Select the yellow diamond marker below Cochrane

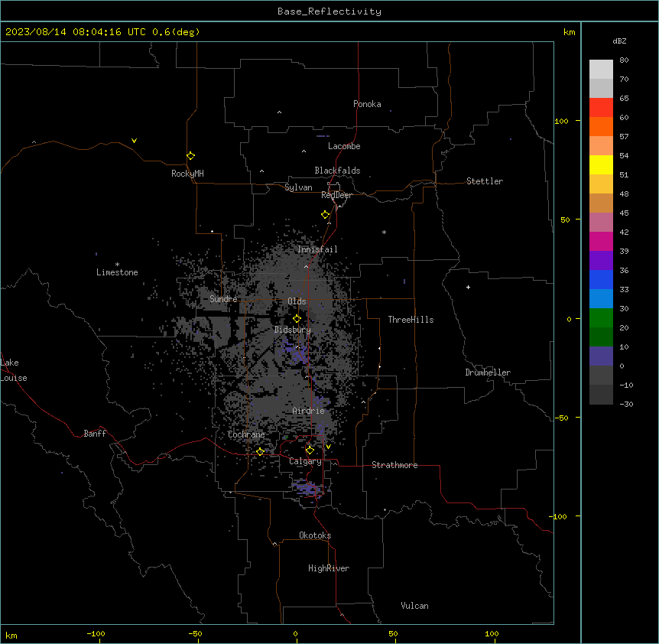[260, 452]
